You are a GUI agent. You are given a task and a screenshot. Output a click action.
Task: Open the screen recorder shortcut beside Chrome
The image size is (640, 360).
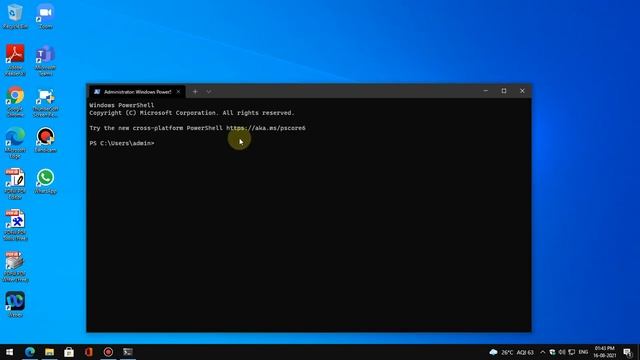pos(45,102)
